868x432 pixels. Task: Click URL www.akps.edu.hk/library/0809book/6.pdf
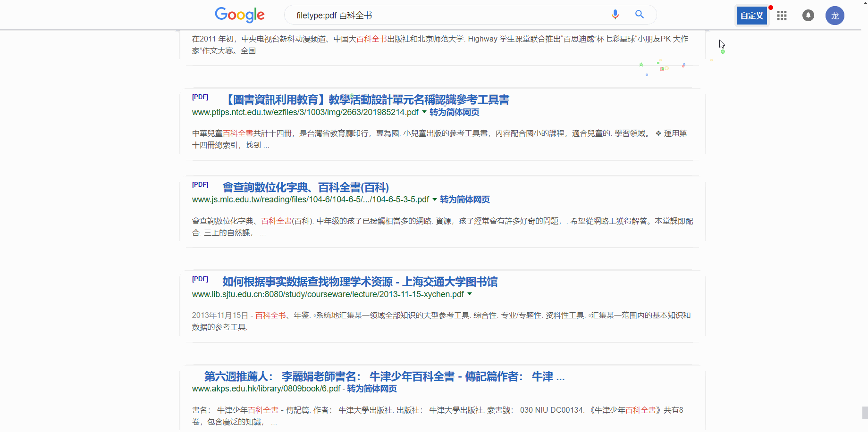tap(266, 389)
